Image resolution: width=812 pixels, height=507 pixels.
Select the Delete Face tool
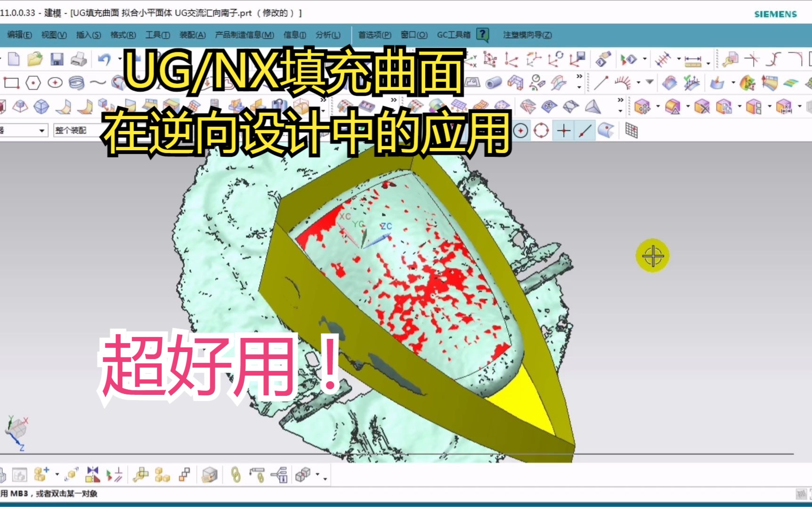[702, 107]
